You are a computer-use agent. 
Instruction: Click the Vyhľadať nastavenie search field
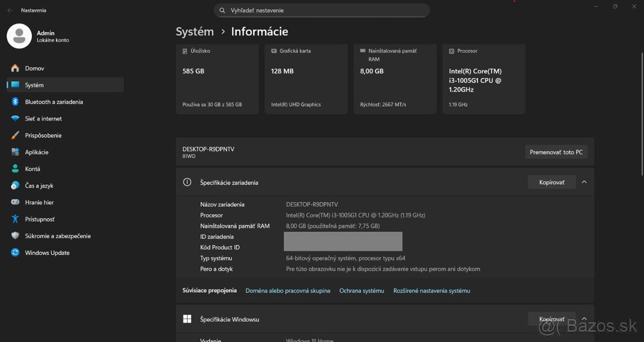[322, 10]
